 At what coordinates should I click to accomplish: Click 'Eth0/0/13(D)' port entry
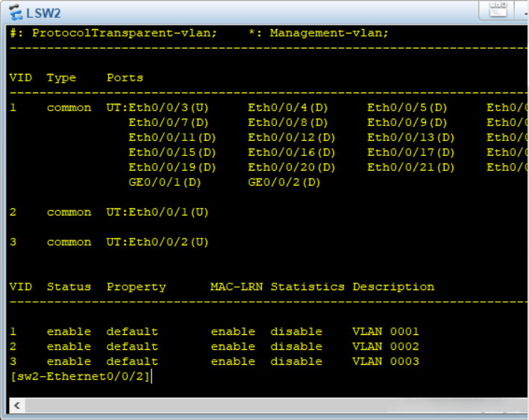411,138
